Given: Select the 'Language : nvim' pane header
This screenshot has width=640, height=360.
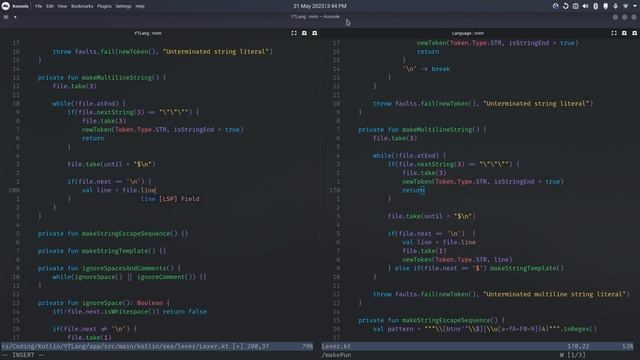Looking at the screenshot, I should 468,33.
